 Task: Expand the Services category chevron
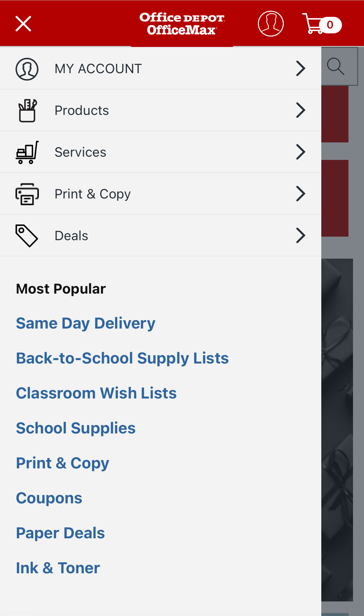point(301,152)
